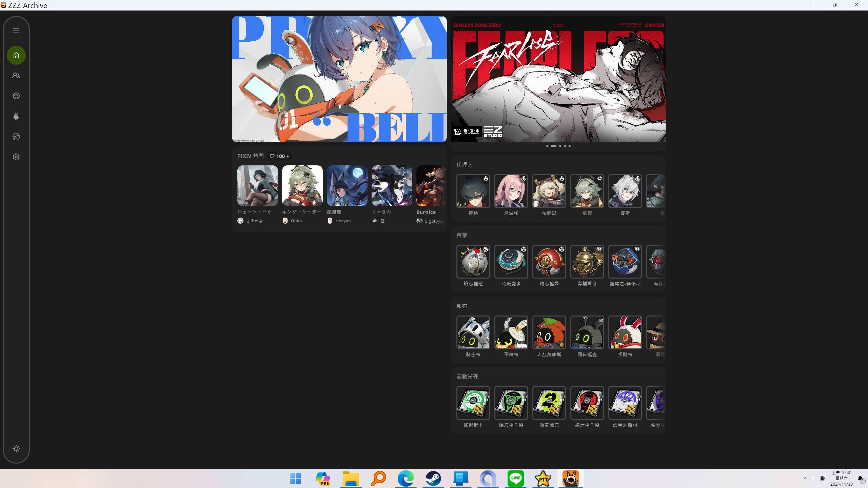Open W-Engine 維序者-特化型
This screenshot has height=488, width=868.
[625, 262]
